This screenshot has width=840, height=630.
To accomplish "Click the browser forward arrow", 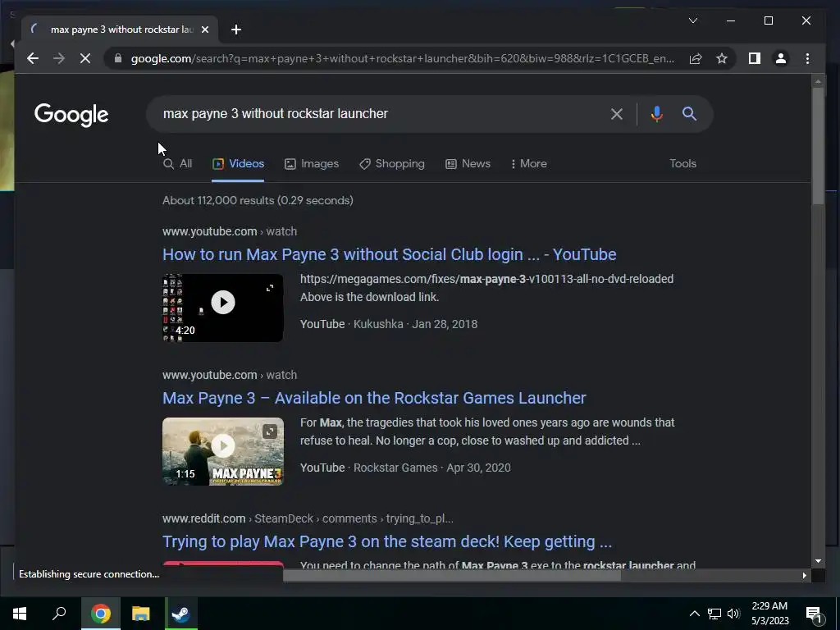I will click(59, 58).
